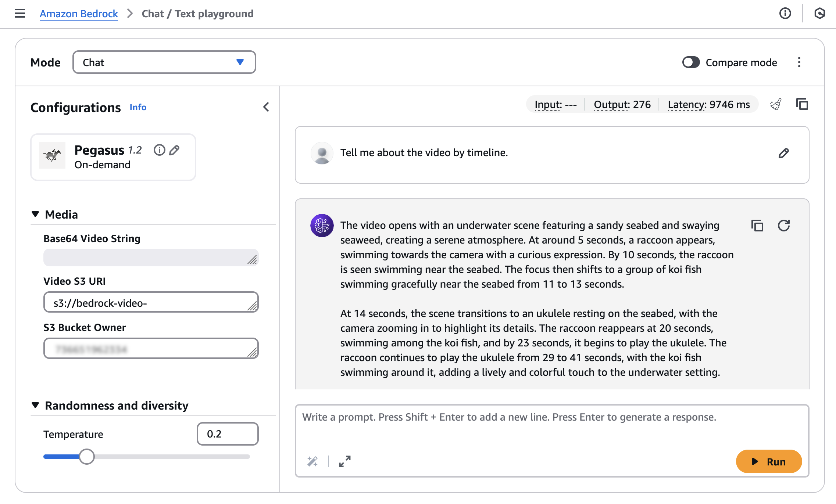Screen dimensions: 836x504
Task: Regenerate the model response
Action: point(783,225)
